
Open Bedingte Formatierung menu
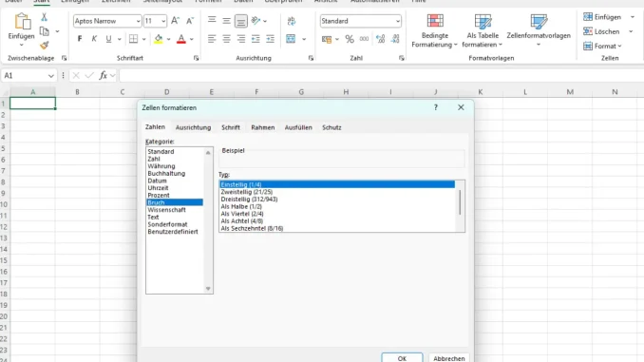pyautogui.click(x=434, y=30)
